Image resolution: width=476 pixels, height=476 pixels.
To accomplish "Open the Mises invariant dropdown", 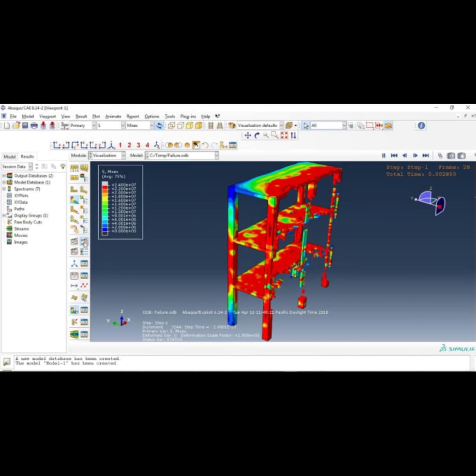I will coord(140,126).
